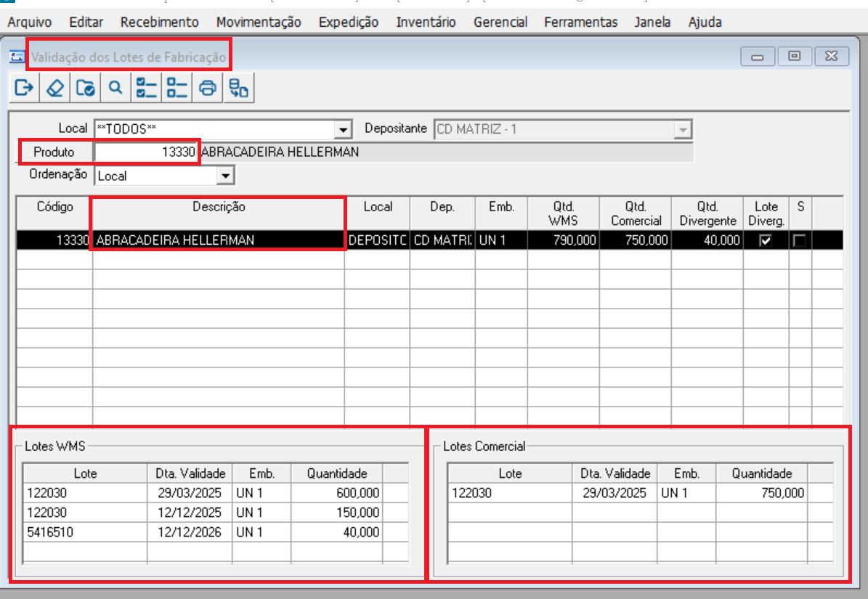This screenshot has height=599, width=868.
Task: Maximize the Validação dos Lotes window
Action: point(795,57)
